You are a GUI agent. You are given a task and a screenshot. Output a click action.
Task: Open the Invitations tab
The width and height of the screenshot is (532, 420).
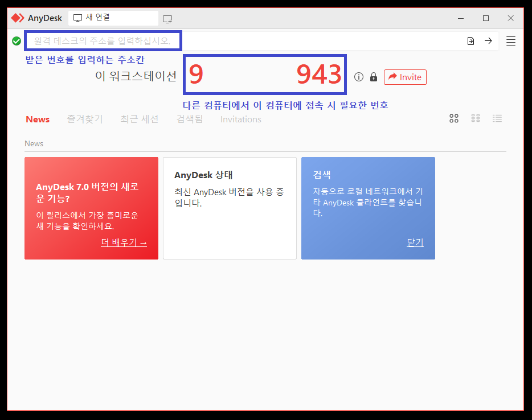click(240, 120)
